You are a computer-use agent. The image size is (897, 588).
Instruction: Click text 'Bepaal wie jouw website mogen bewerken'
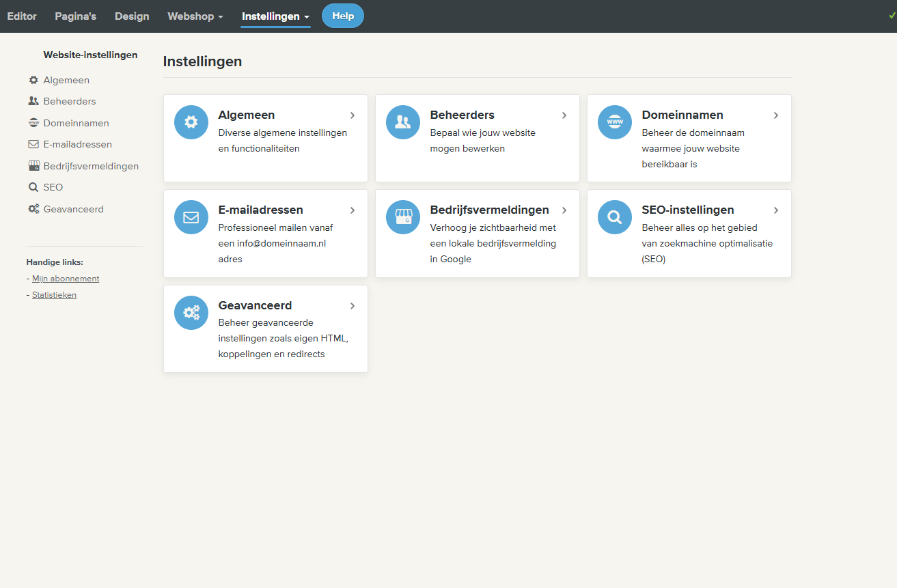(x=483, y=141)
